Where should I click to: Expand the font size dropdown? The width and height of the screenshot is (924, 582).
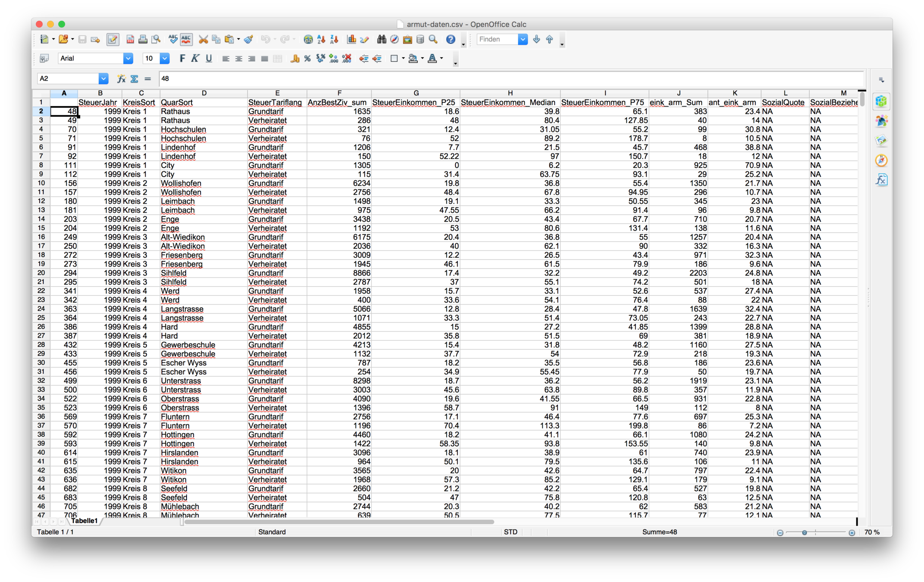(165, 59)
